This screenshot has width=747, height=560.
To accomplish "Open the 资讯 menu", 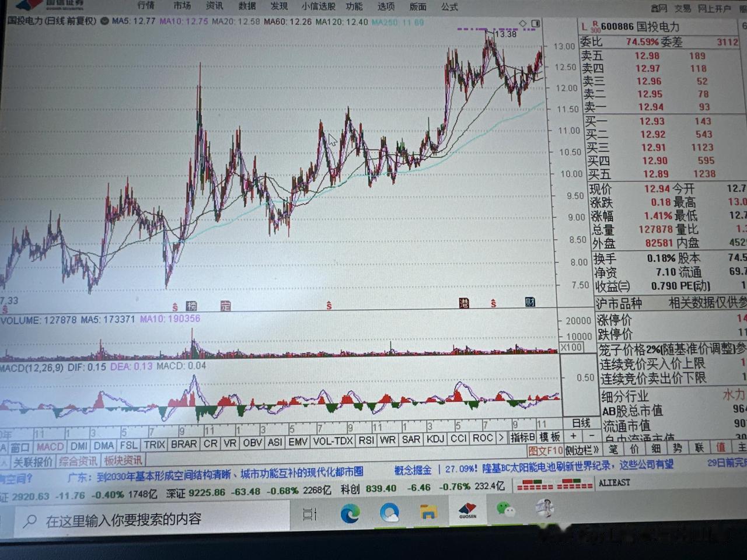I will point(214,6).
